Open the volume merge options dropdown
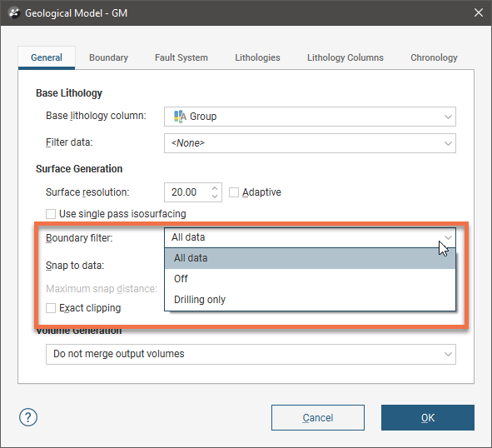 click(x=251, y=354)
